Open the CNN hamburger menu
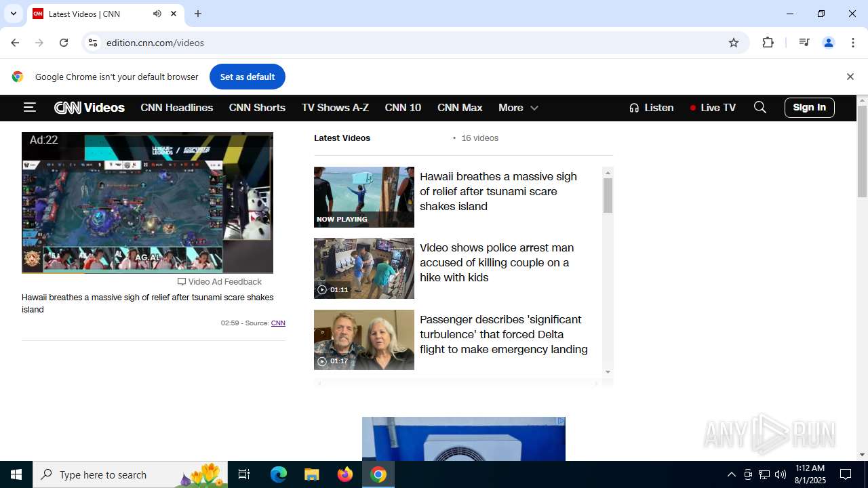Screen dimensions: 868x488 pyautogui.click(x=29, y=107)
